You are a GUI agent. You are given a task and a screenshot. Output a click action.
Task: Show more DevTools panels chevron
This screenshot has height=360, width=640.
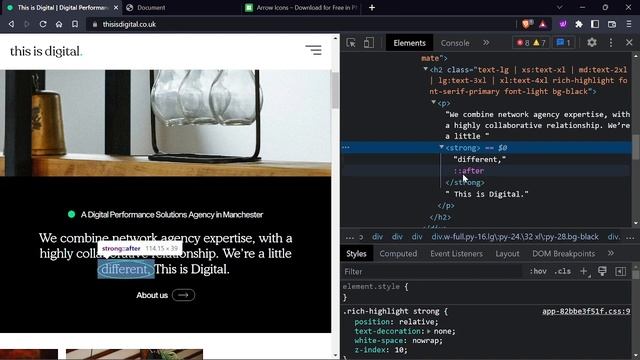(x=486, y=43)
